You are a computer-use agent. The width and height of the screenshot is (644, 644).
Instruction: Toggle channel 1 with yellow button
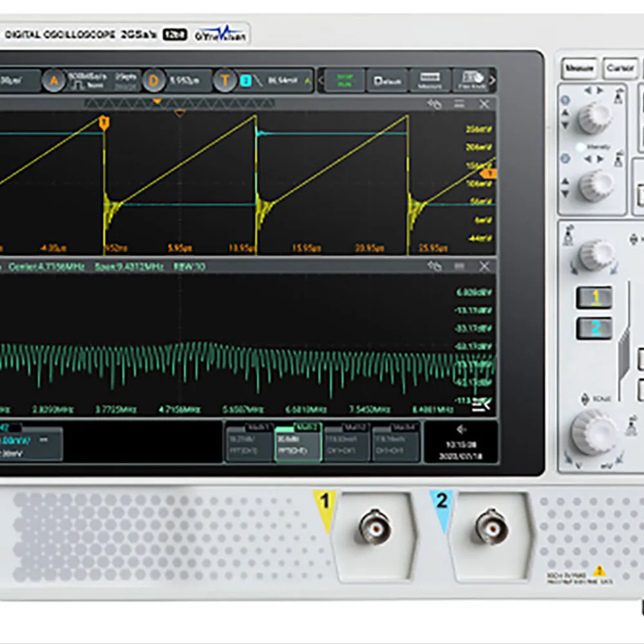[594, 297]
